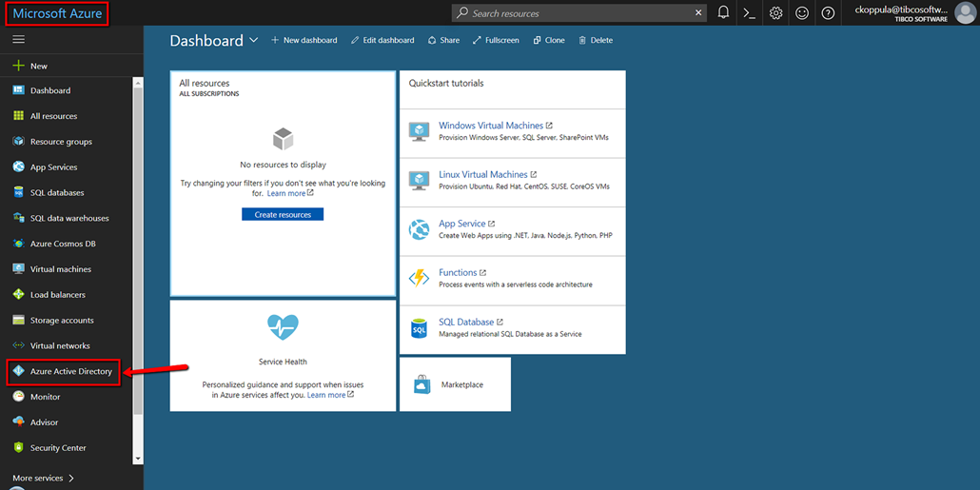Delete the dashboard from toolbar
The height and width of the screenshot is (490, 980).
click(x=596, y=40)
